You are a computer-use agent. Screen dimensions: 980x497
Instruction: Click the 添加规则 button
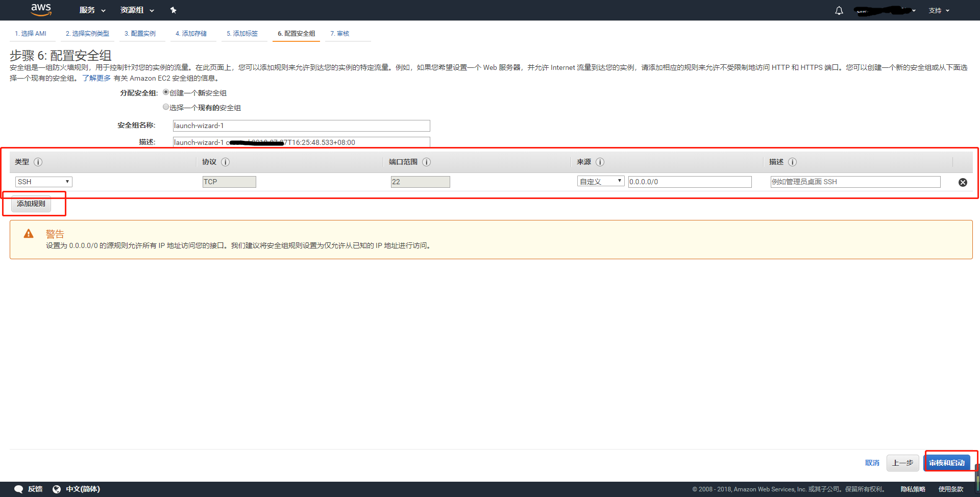coord(31,204)
